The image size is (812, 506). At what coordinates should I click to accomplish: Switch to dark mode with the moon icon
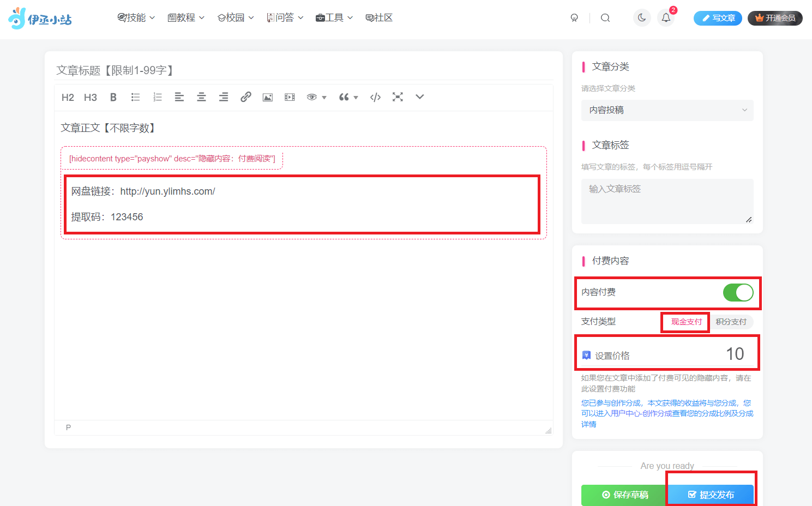pyautogui.click(x=642, y=17)
